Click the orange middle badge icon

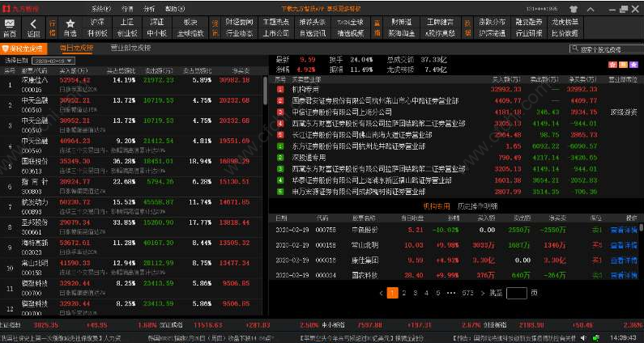click(x=623, y=65)
